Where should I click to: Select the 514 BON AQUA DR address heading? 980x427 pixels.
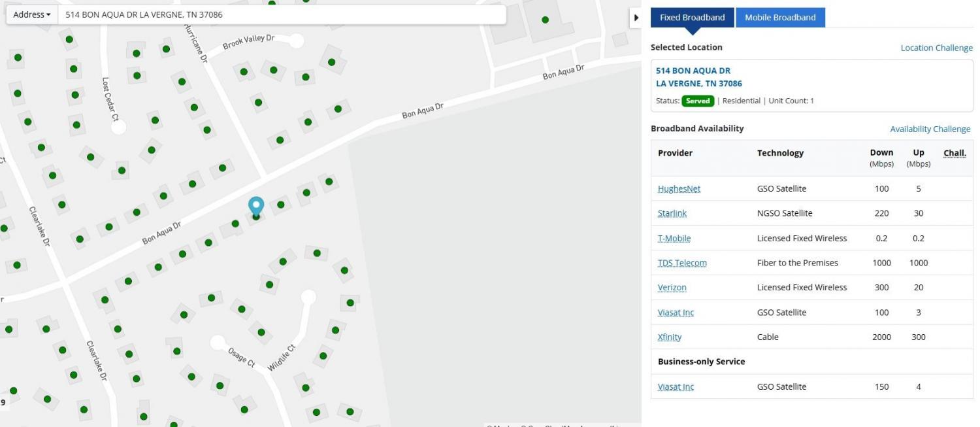tap(693, 71)
